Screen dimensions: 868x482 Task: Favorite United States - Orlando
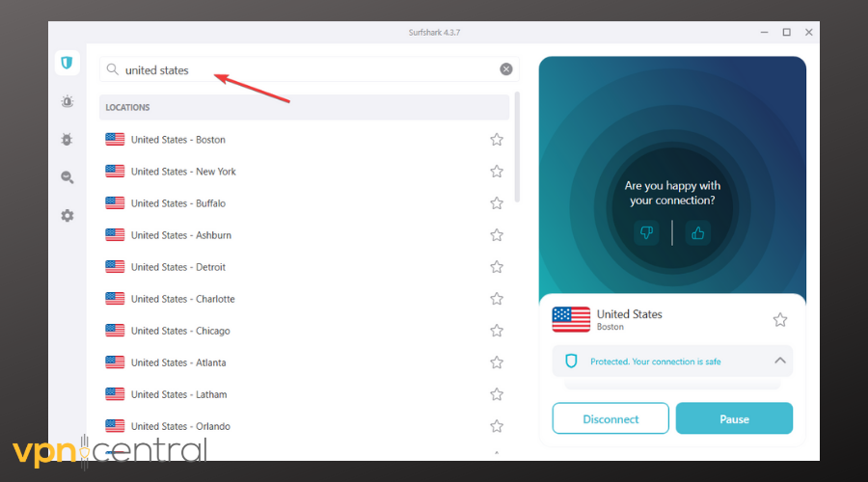(x=497, y=426)
